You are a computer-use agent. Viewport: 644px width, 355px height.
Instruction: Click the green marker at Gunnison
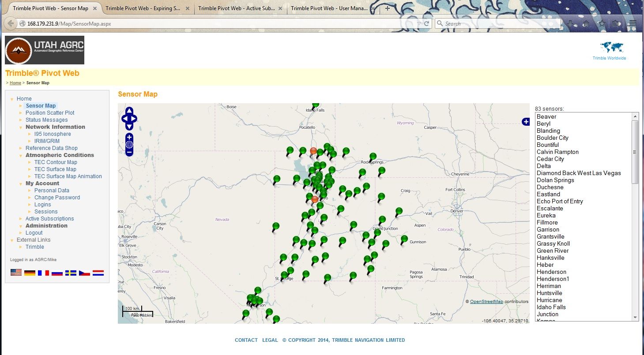click(x=404, y=239)
